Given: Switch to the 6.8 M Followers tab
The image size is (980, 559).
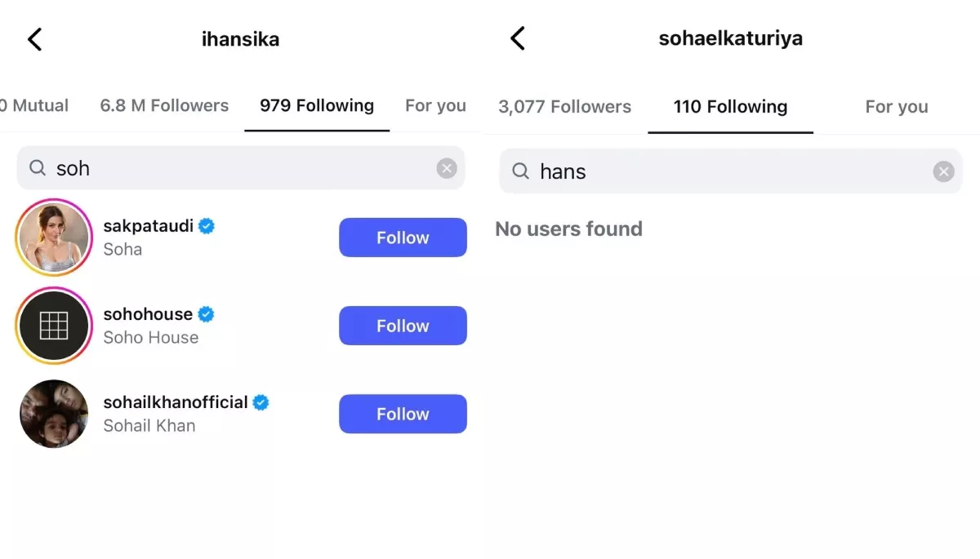Looking at the screenshot, I should click(x=164, y=105).
